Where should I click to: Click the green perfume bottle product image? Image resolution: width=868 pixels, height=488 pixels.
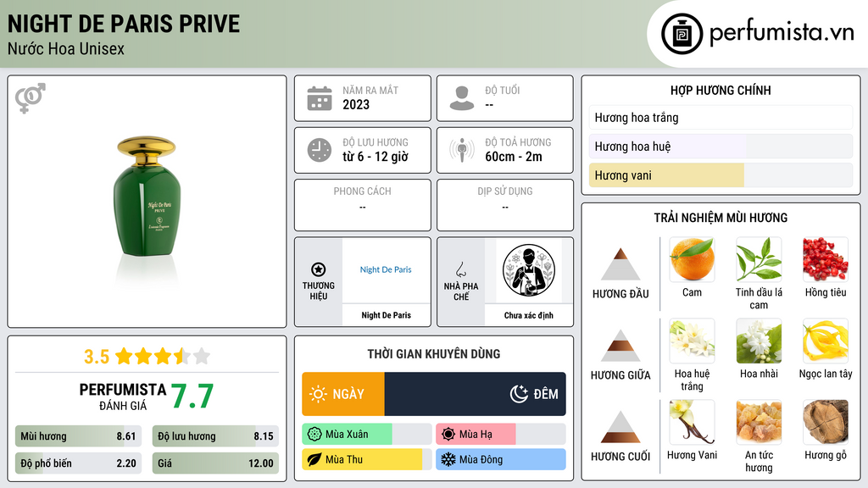tap(147, 197)
